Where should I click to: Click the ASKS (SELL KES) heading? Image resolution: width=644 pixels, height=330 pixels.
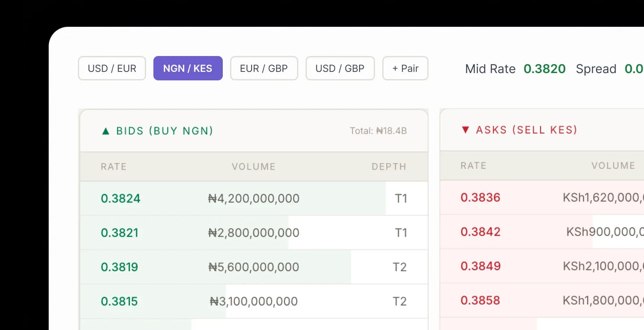[526, 130]
